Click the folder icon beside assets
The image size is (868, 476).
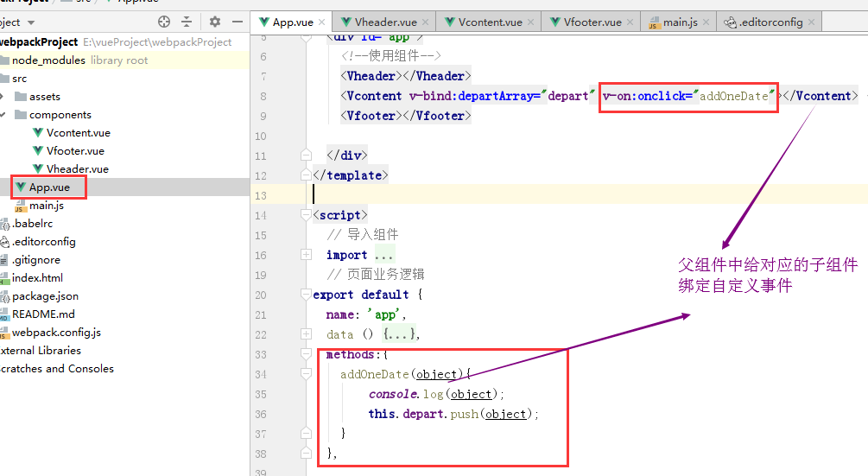(x=21, y=97)
